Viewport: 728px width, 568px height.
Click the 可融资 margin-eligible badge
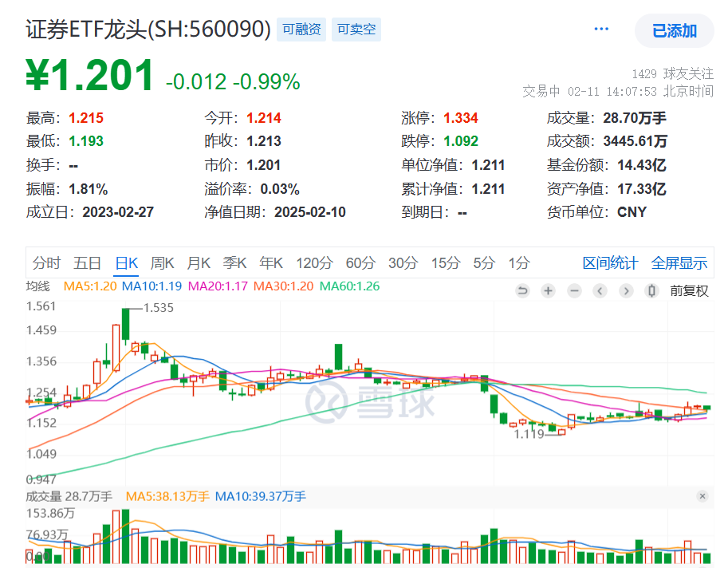coord(301,28)
